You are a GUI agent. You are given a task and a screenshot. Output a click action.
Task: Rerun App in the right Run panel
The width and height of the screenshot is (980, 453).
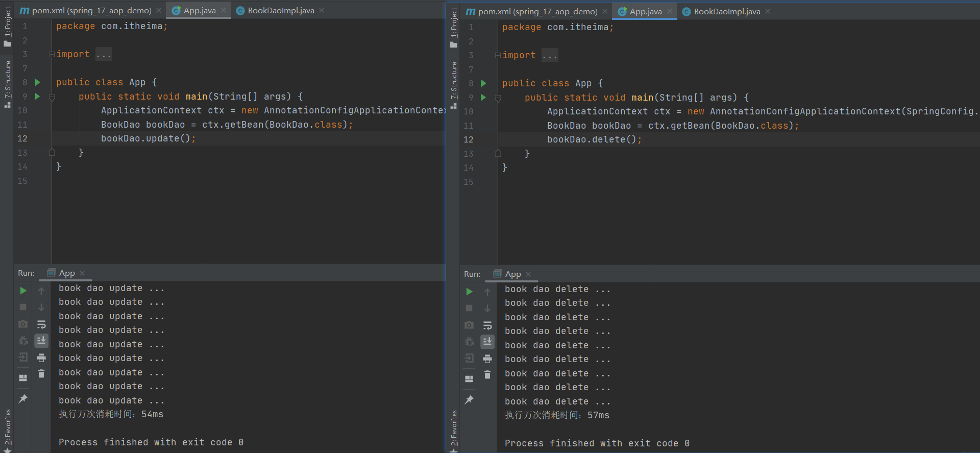[x=469, y=292]
